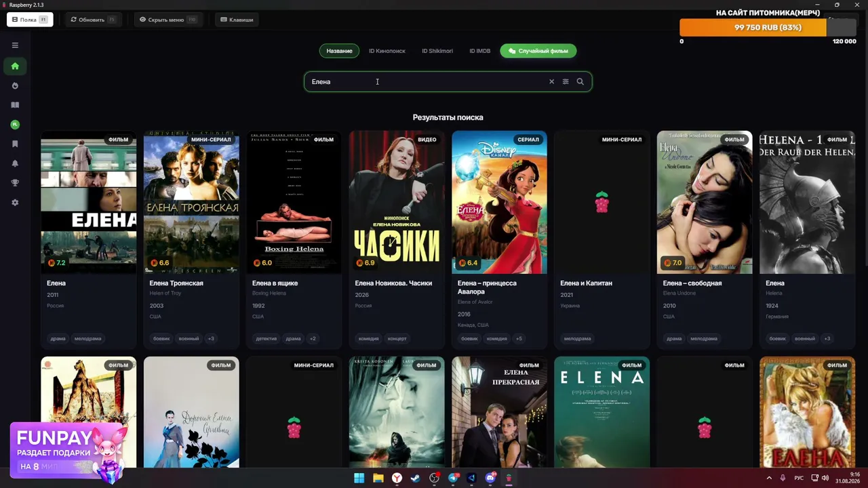The width and height of the screenshot is (868, 488).
Task: Open the Часики video poster
Action: coord(397,202)
